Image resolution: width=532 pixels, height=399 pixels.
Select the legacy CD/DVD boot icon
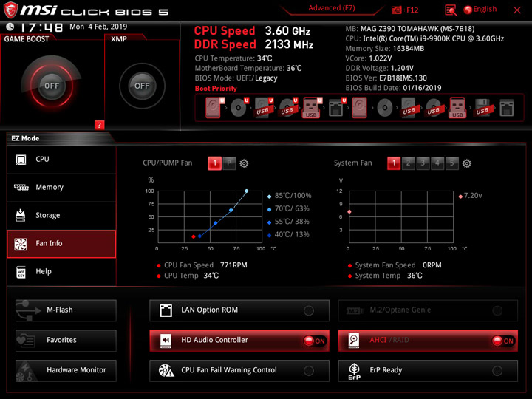coord(385,108)
